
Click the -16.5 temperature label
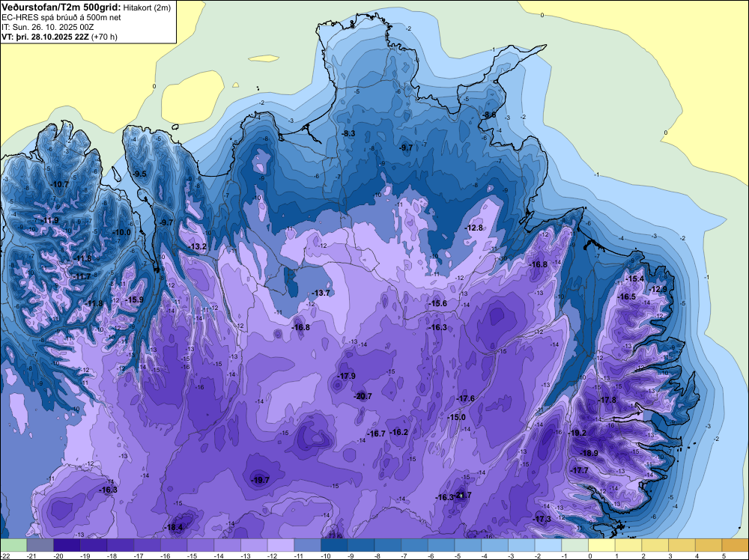[x=627, y=297]
